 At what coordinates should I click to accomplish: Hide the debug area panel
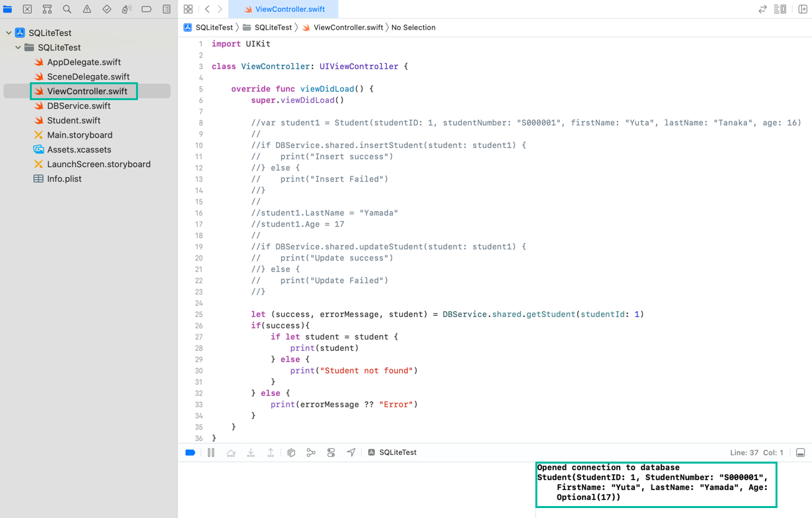click(801, 452)
